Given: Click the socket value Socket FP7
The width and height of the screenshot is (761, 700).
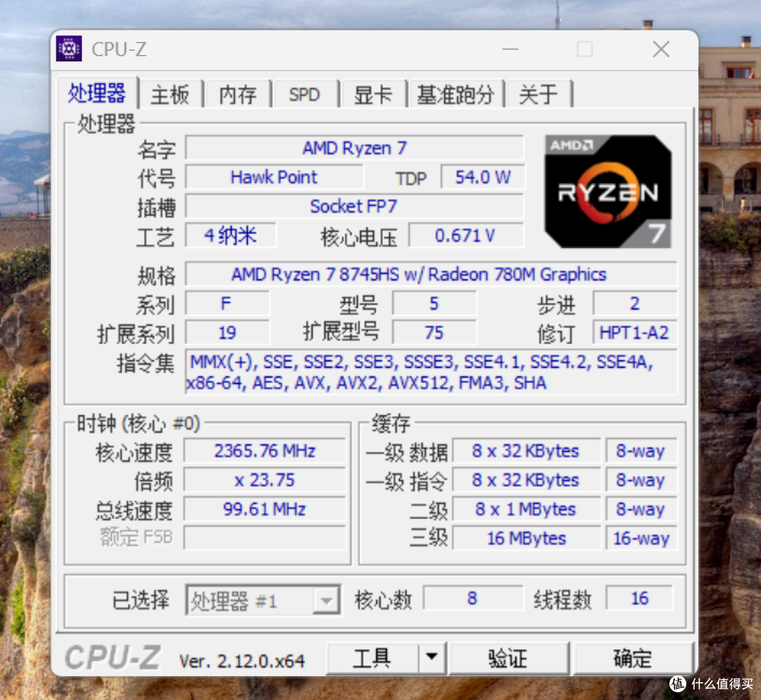Looking at the screenshot, I should coord(354,207).
